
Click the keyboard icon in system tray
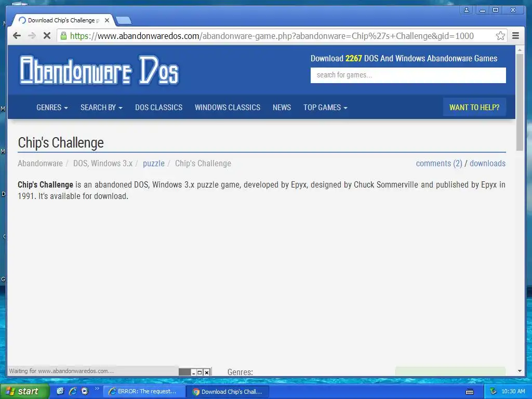pyautogui.click(x=470, y=392)
